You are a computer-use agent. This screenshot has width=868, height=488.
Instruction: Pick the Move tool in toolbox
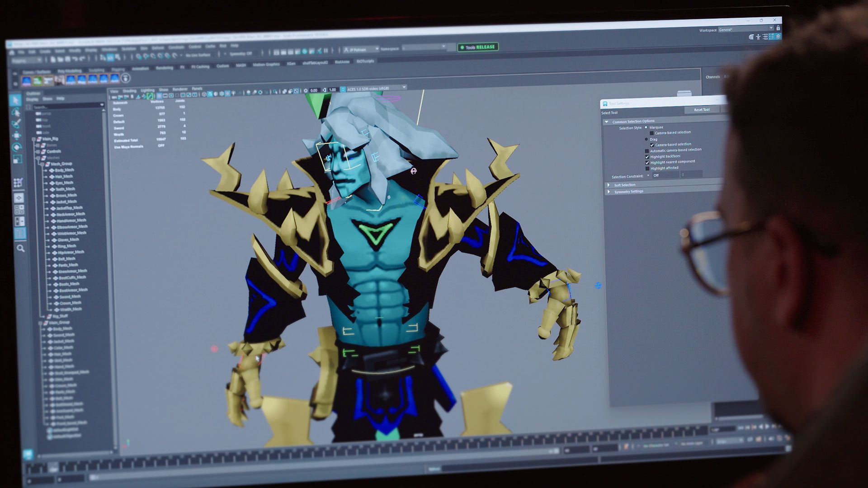click(x=17, y=136)
